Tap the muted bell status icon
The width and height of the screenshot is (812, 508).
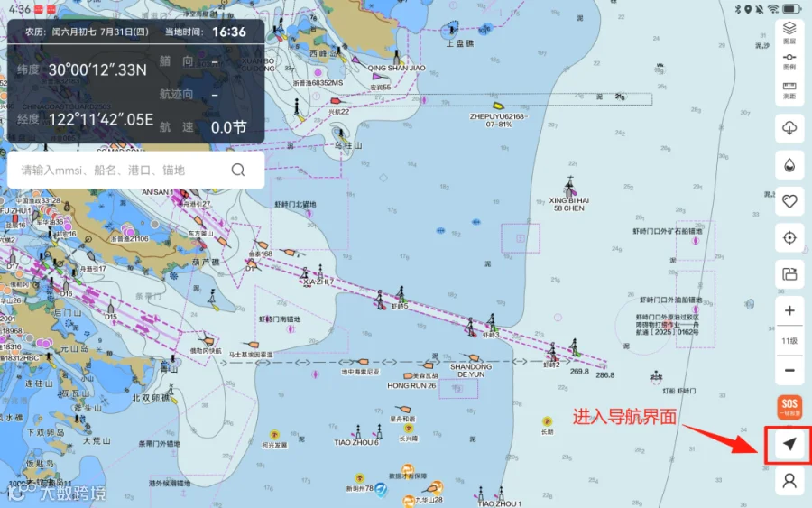coord(760,9)
